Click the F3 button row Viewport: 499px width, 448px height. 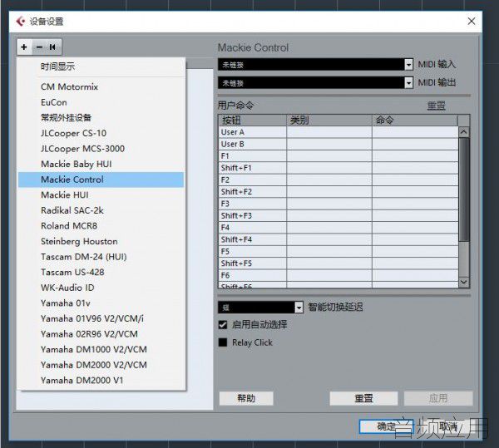[x=338, y=204]
